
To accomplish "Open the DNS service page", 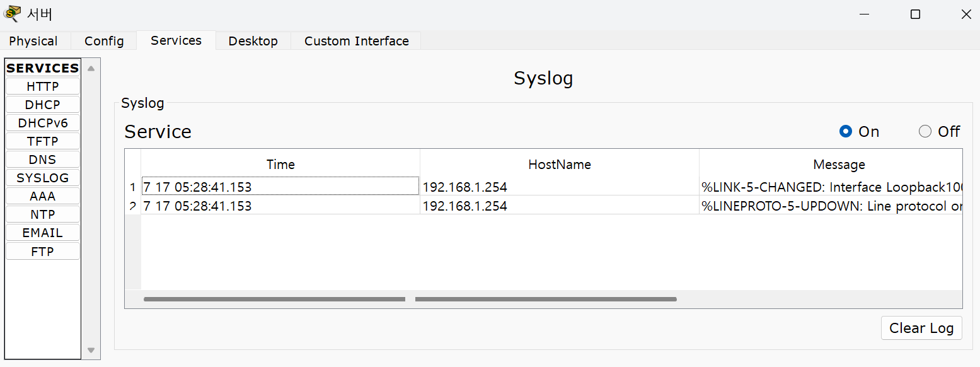I will pos(43,160).
